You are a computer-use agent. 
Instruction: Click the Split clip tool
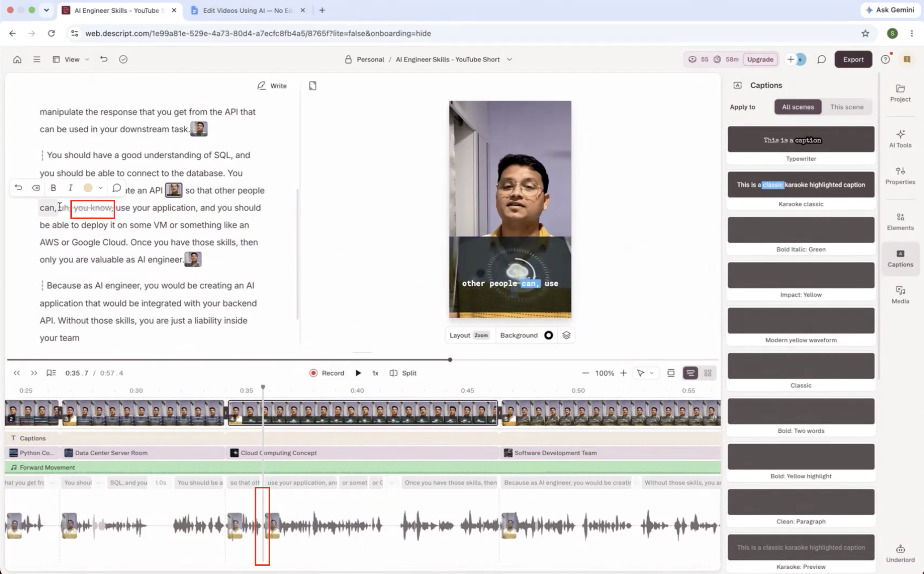[x=403, y=373]
